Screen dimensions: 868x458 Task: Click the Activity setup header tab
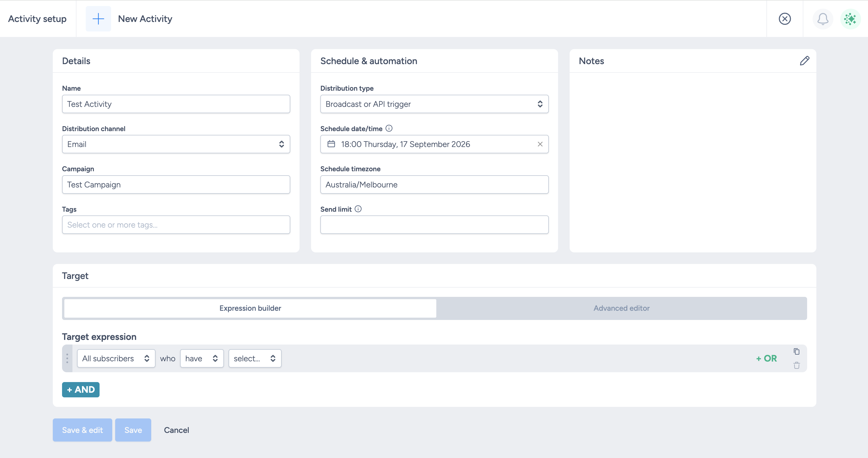38,19
